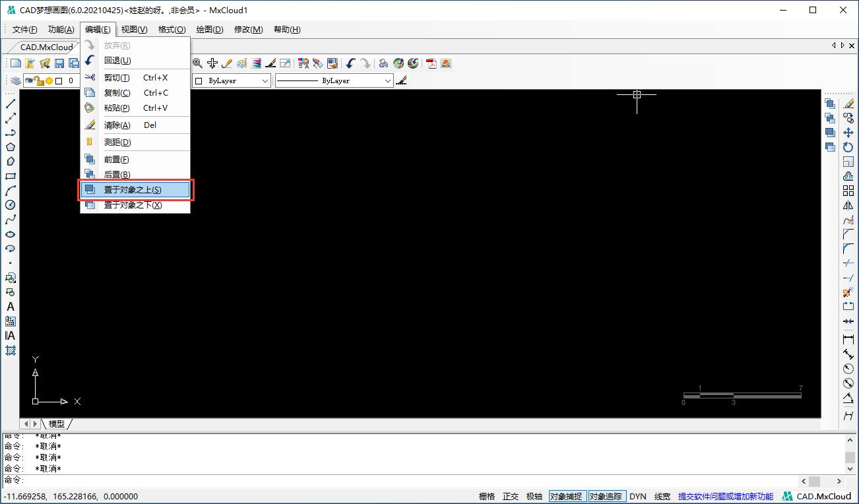Toggle 栅格 grid mode in status bar

pyautogui.click(x=487, y=497)
